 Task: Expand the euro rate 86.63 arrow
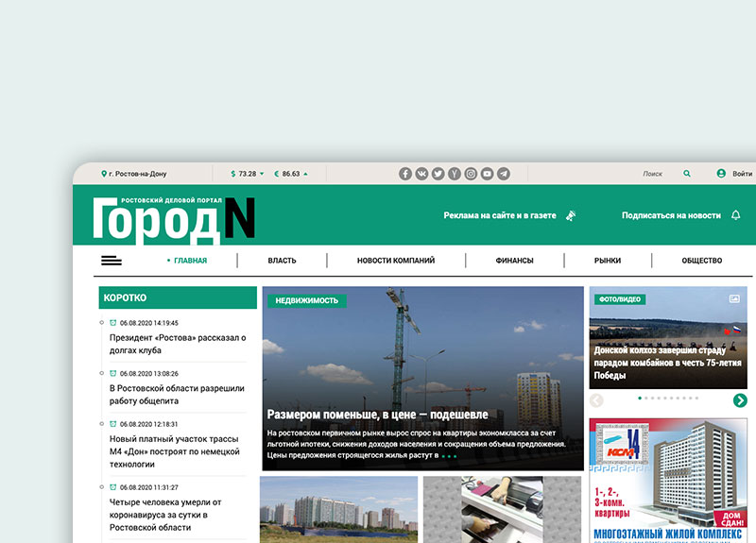305,174
